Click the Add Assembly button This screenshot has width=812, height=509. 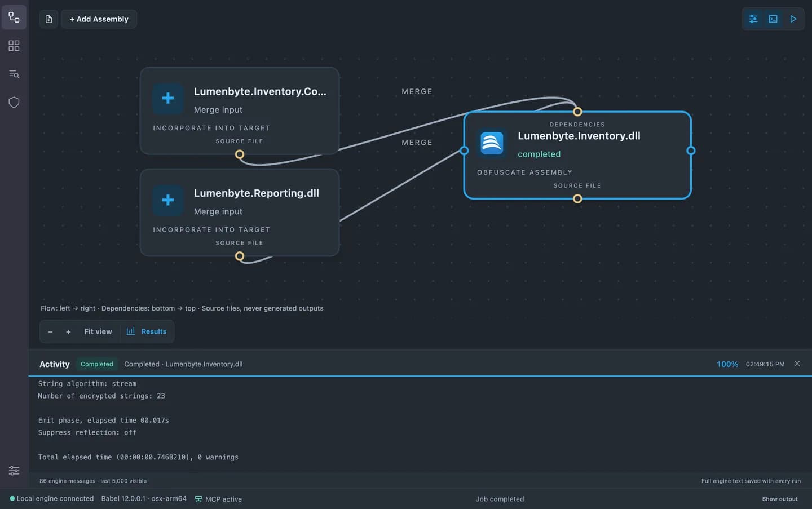coord(99,19)
